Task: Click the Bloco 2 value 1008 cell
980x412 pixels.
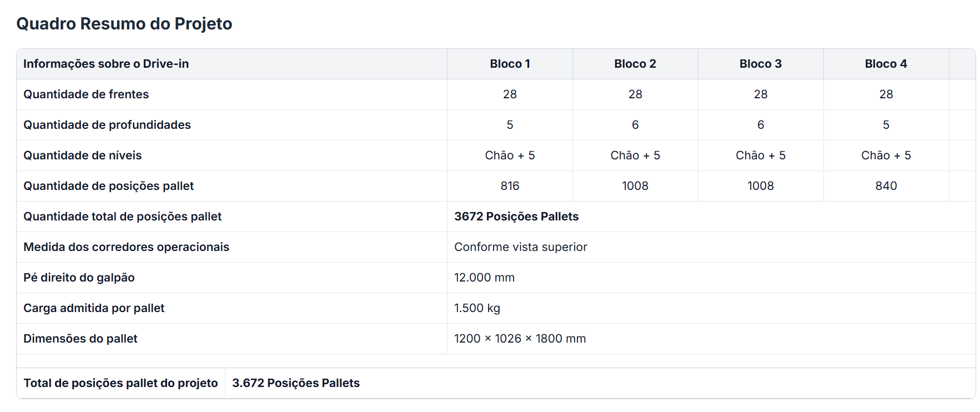Action: (635, 186)
